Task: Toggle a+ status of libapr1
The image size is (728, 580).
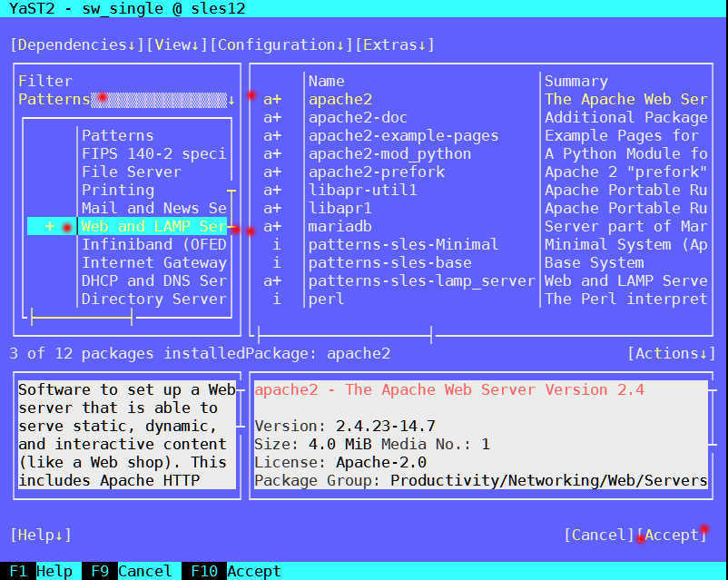Action: [272, 208]
